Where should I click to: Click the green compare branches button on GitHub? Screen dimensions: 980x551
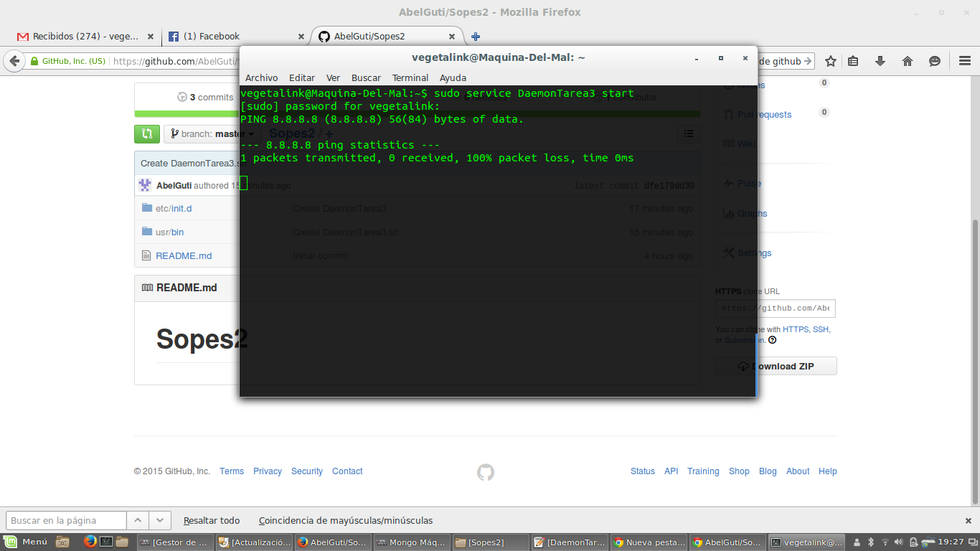tap(147, 133)
